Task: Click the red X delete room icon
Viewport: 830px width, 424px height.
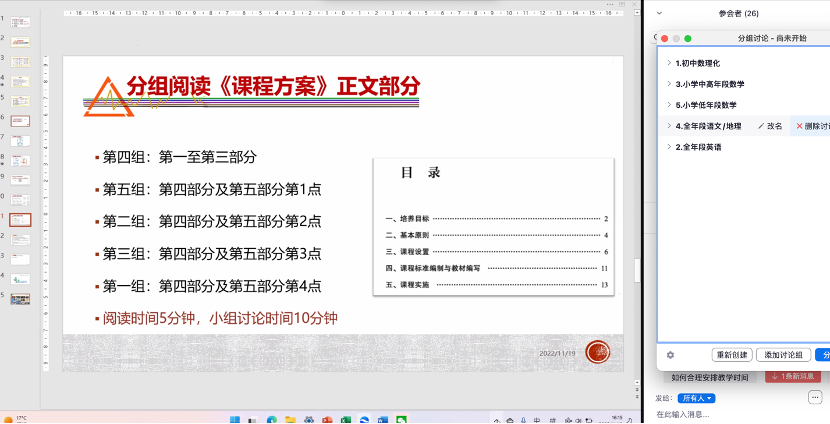Action: (799, 126)
